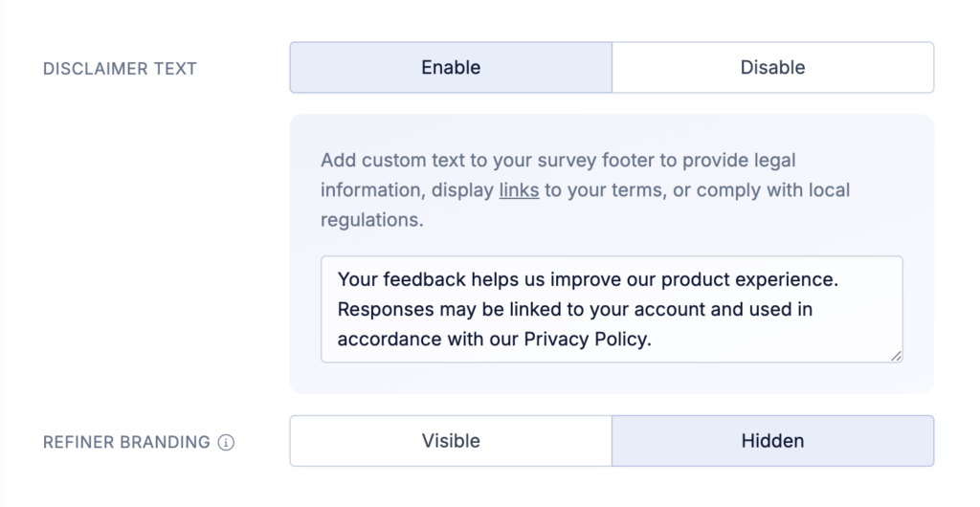Click the info icon beside Refiner Branding
The height and width of the screenshot is (507, 980).
click(226, 443)
